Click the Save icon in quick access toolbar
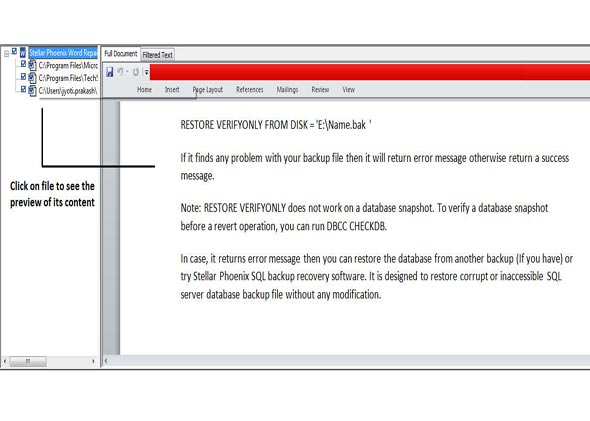Image resolution: width=590 pixels, height=421 pixels. click(109, 72)
